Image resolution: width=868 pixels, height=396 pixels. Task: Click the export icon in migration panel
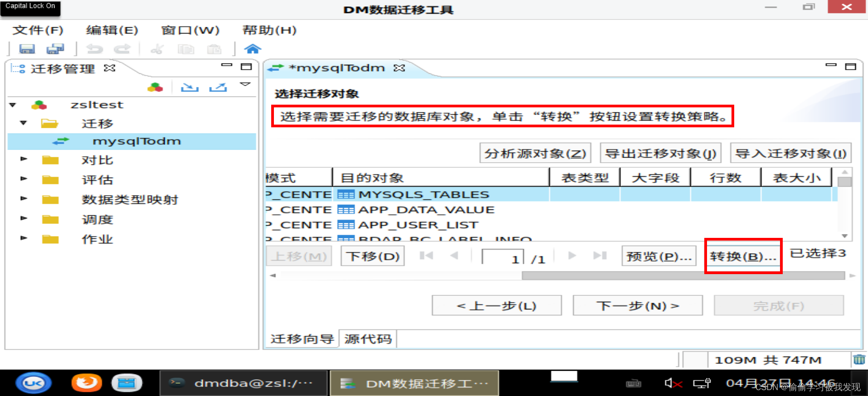218,87
